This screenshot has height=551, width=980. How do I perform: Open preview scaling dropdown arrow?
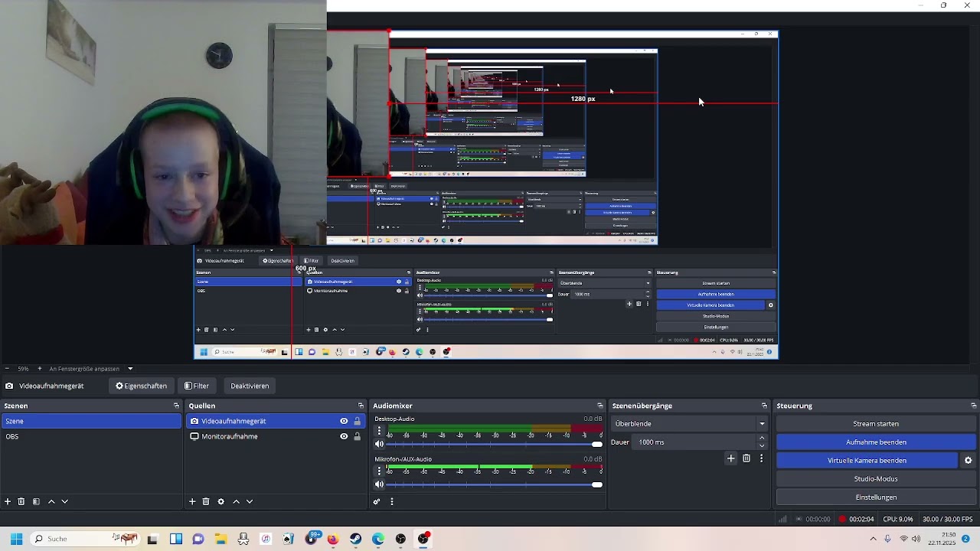pyautogui.click(x=130, y=368)
